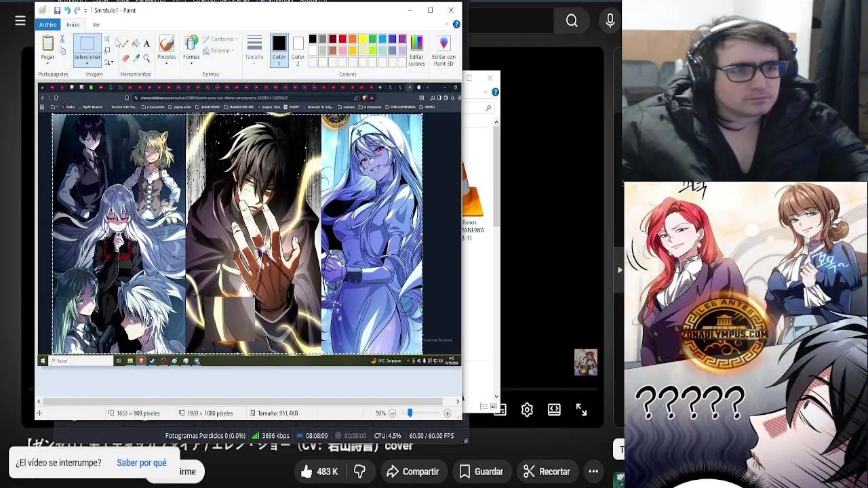The height and width of the screenshot is (488, 868).
Task: Click the 'CPU: 4.5%' status text
Action: coord(387,436)
